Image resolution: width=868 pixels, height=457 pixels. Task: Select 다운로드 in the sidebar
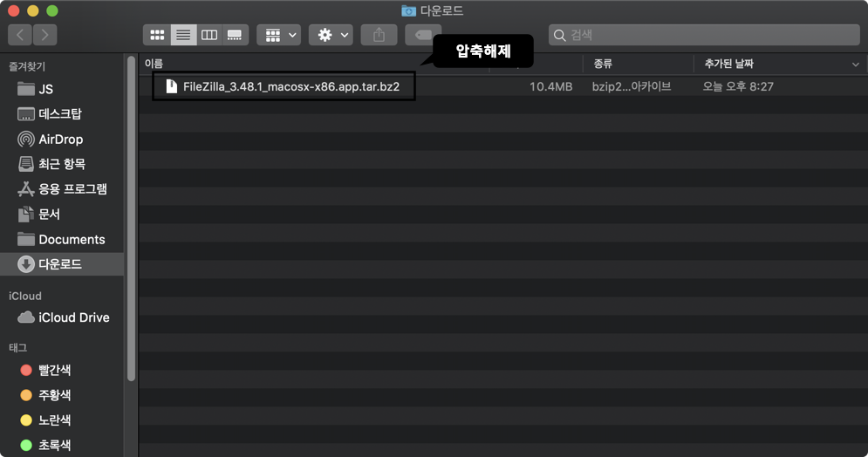point(62,264)
